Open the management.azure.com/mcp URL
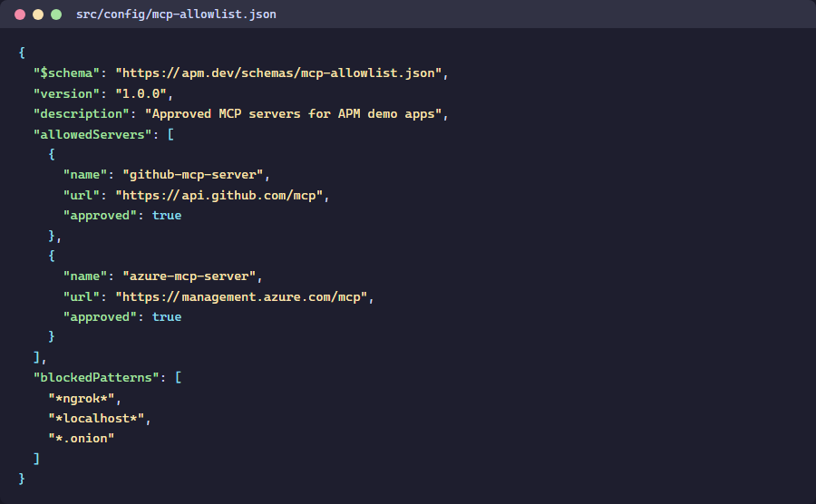816x504 pixels. click(244, 296)
